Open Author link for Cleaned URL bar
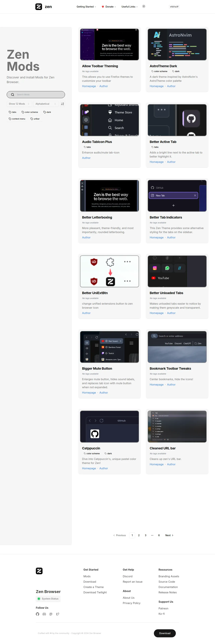215x644 pixels. pyautogui.click(x=171, y=464)
